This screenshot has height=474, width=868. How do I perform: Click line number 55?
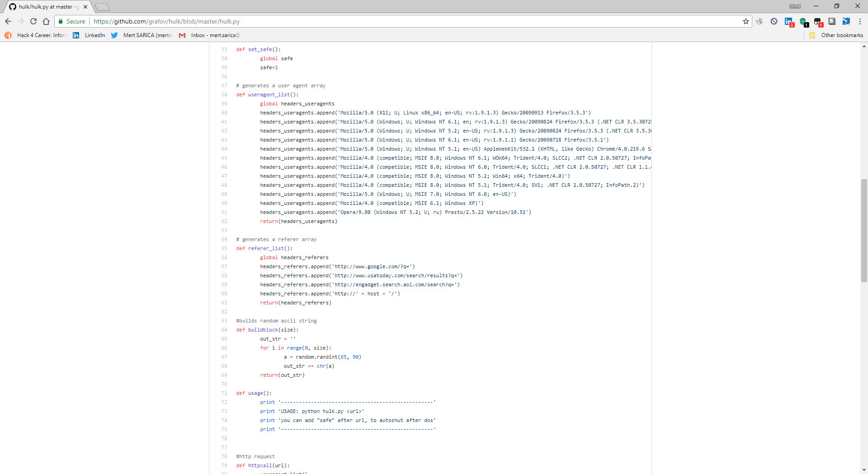coord(224,248)
